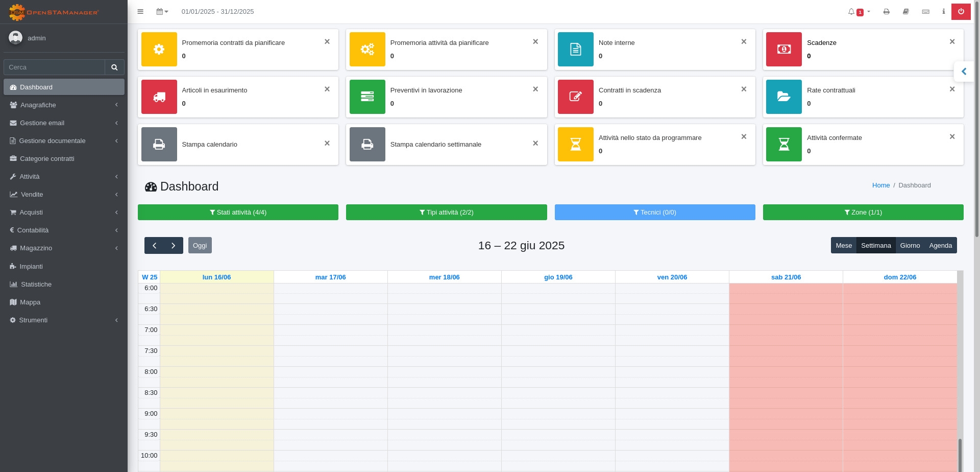Click the Cerca search field

tap(54, 67)
